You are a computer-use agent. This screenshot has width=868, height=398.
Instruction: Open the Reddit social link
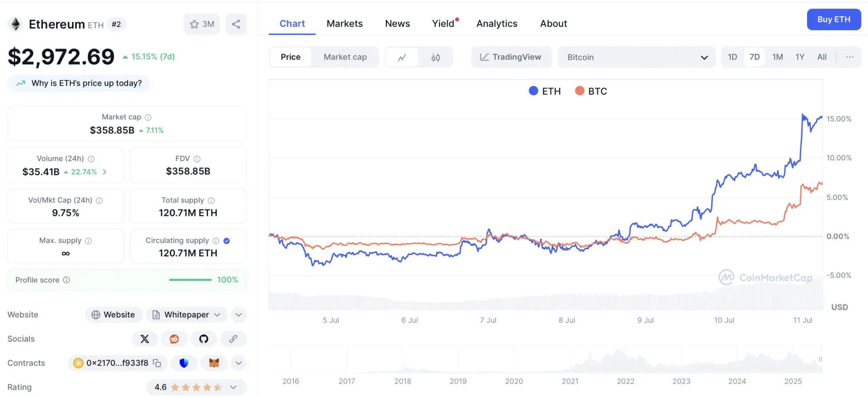(x=174, y=339)
